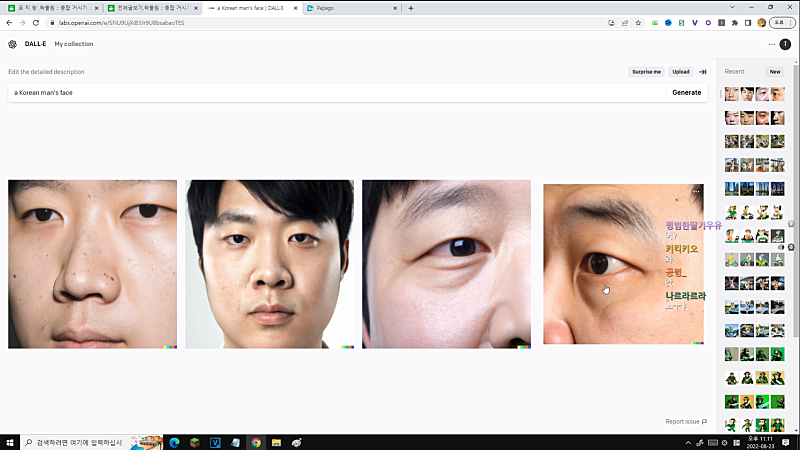This screenshot has width=800, height=450.
Task: Open the three-dot menu in header
Action: point(771,44)
